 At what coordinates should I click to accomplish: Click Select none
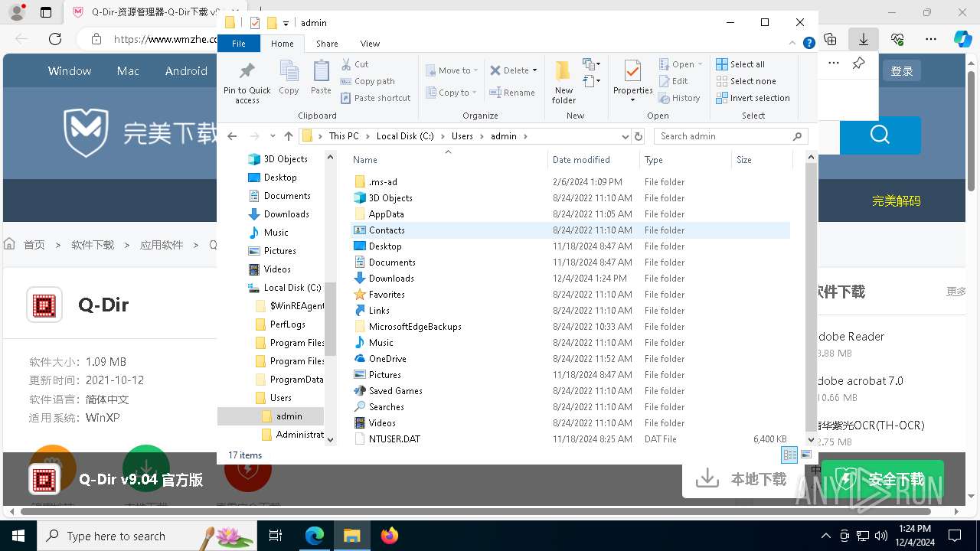[x=746, y=81]
